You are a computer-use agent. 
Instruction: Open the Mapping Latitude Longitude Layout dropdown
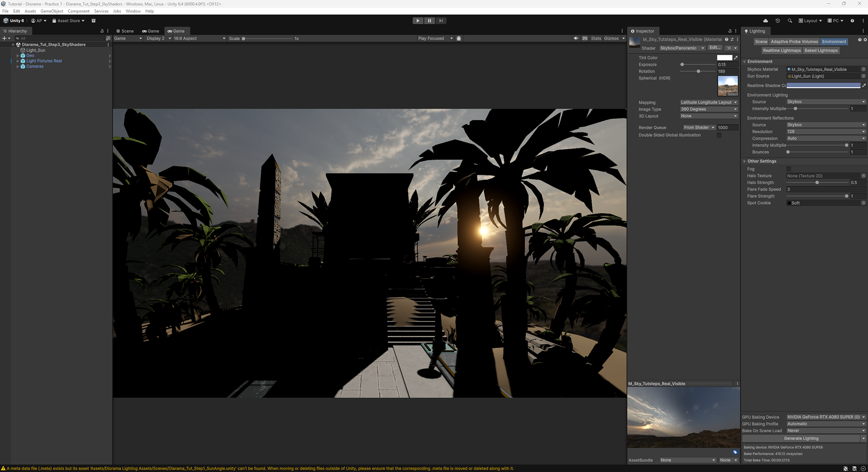(x=709, y=103)
